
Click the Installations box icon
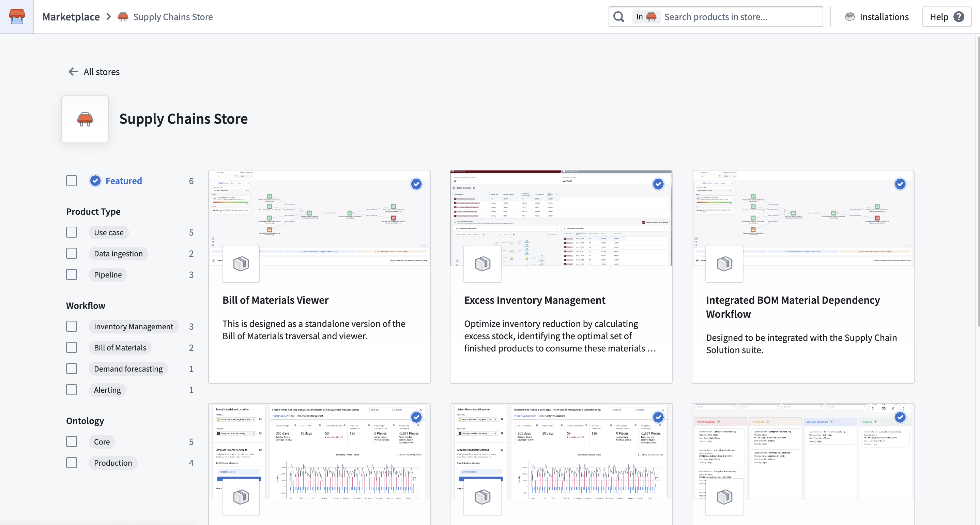pyautogui.click(x=849, y=17)
